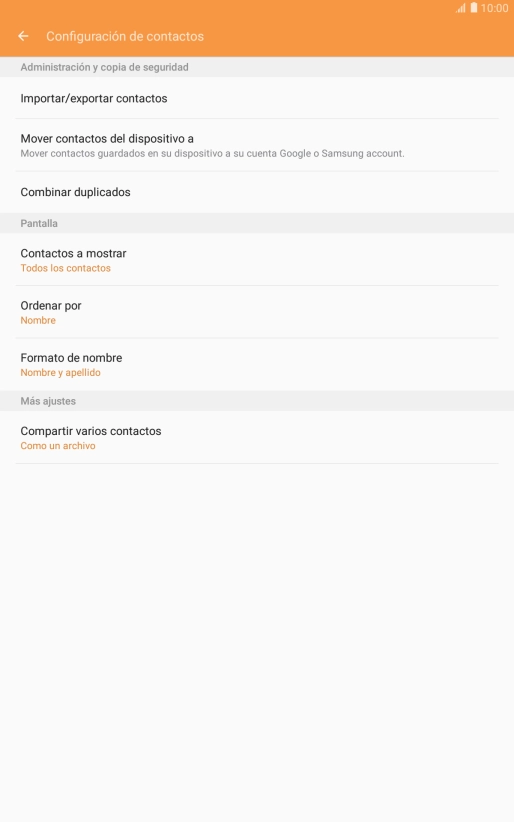Tap Nombre y apellido value
The width and height of the screenshot is (514, 822).
coord(60,373)
